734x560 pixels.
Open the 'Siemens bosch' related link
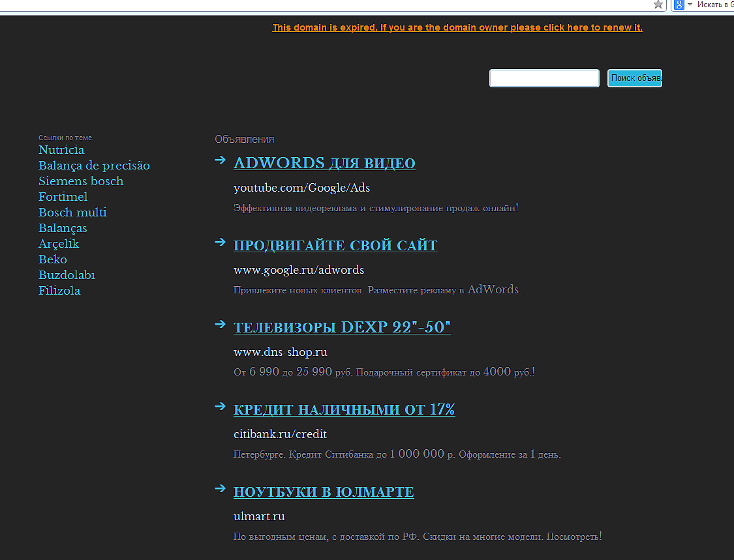tap(81, 181)
